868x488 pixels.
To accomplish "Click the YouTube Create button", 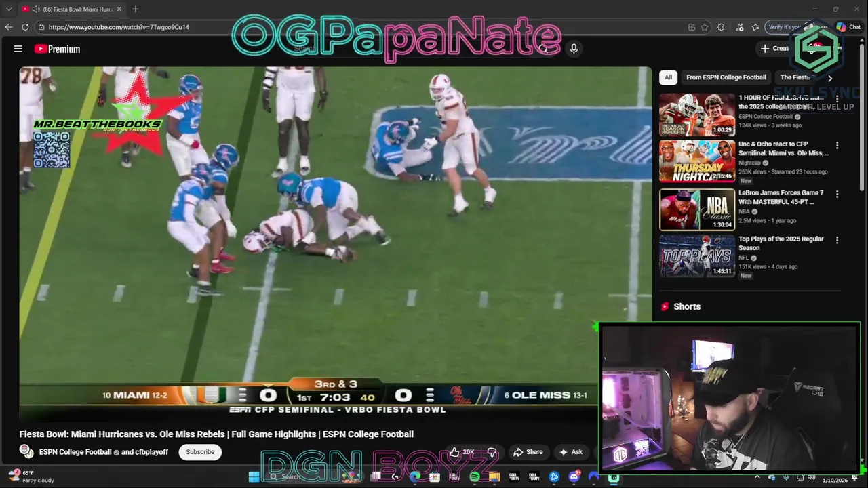I will click(x=775, y=48).
